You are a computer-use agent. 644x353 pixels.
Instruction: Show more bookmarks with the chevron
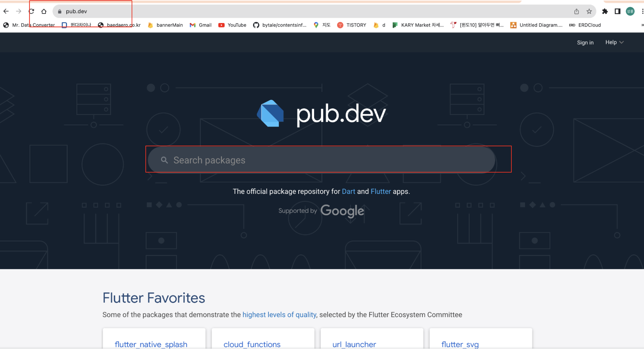point(642,25)
